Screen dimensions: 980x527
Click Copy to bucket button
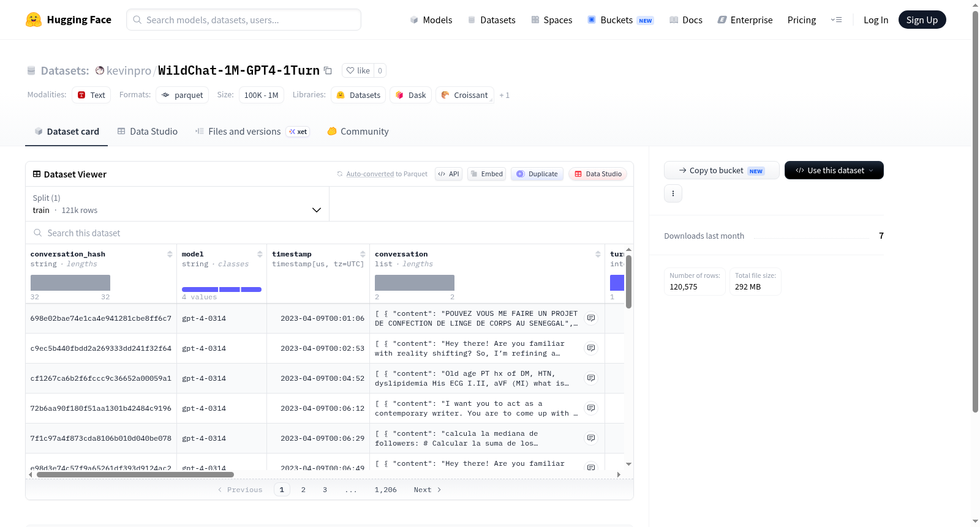tap(722, 170)
